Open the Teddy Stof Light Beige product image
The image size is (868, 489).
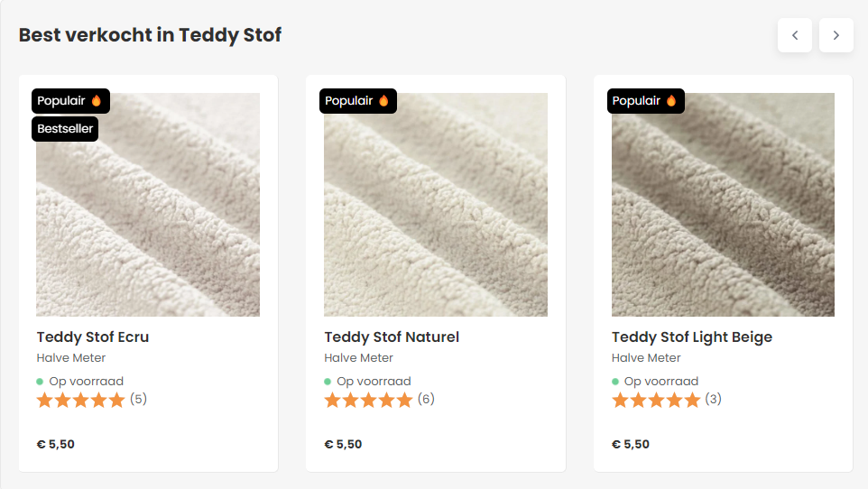pyautogui.click(x=723, y=217)
